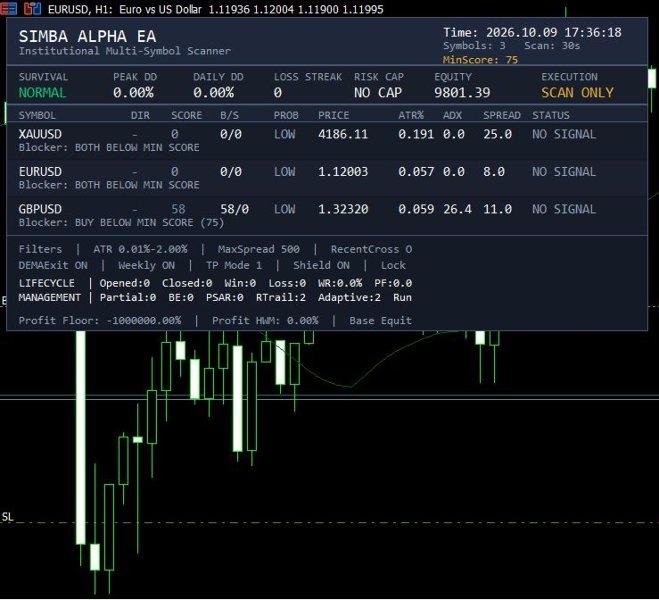659x600 pixels.
Task: Click the RTrail:2 management stat
Action: click(x=281, y=297)
